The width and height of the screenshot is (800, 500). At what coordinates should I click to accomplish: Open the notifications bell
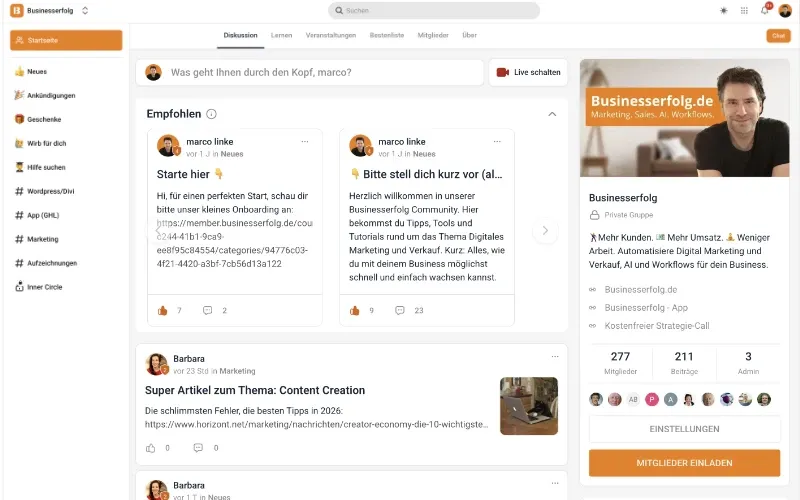coord(764,11)
